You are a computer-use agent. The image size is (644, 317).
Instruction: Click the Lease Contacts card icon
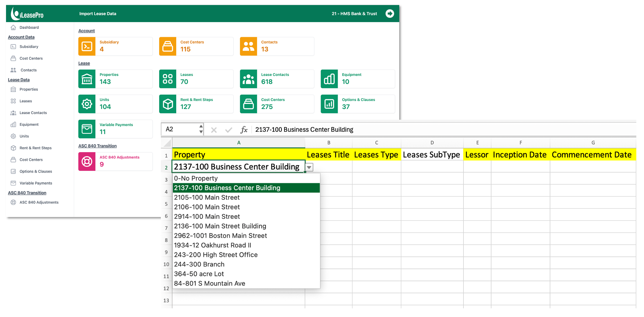(x=248, y=79)
